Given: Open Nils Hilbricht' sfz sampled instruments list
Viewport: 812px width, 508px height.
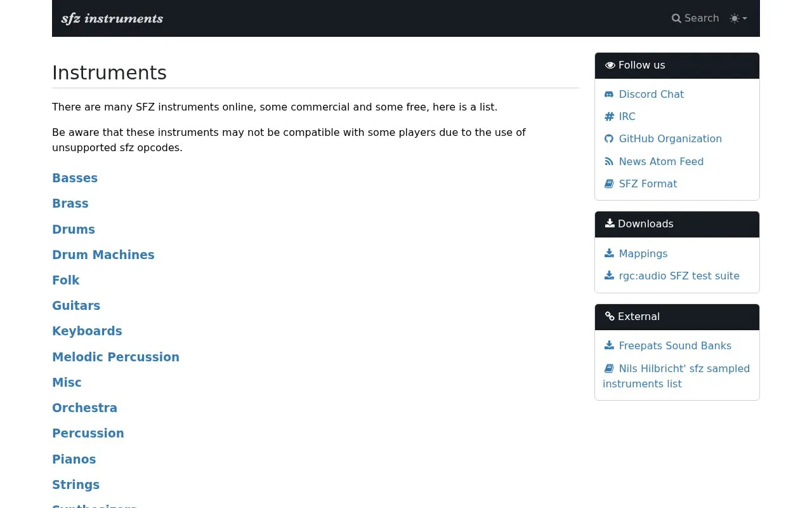Looking at the screenshot, I should click(676, 376).
